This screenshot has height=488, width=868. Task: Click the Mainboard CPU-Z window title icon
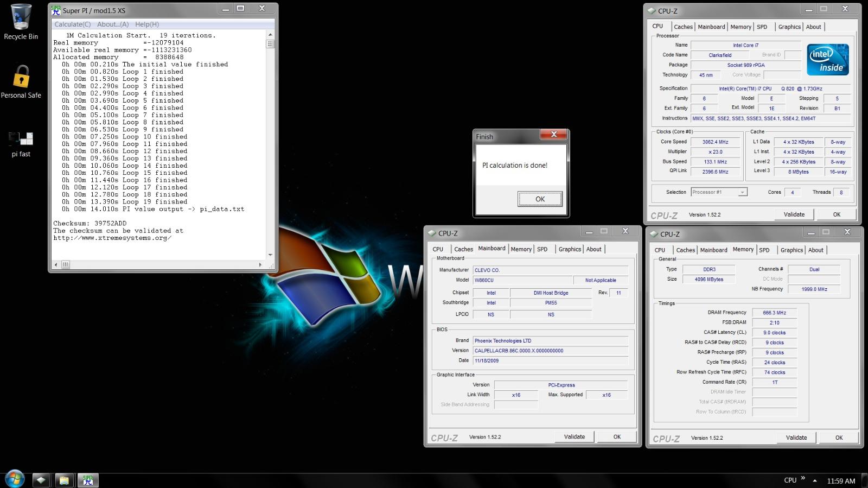coord(432,233)
